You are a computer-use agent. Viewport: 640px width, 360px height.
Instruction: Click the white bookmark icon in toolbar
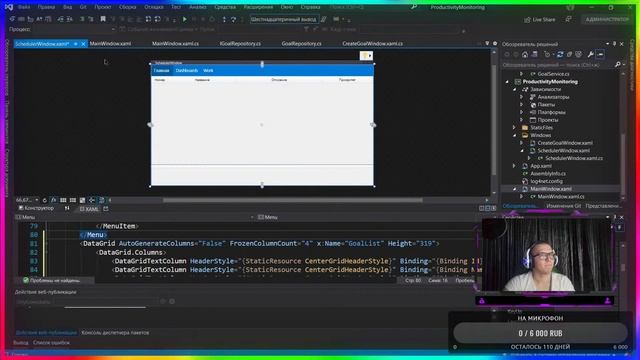pos(103,19)
